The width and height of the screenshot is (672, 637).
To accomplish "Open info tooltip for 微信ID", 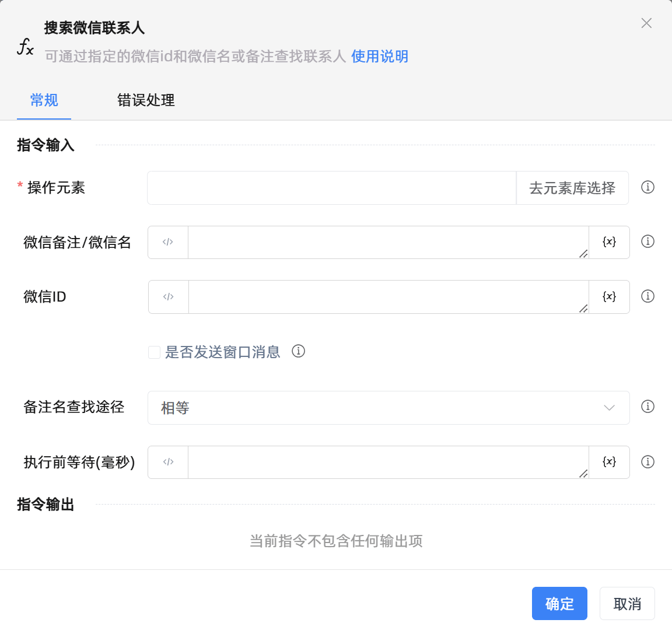I will (x=647, y=296).
